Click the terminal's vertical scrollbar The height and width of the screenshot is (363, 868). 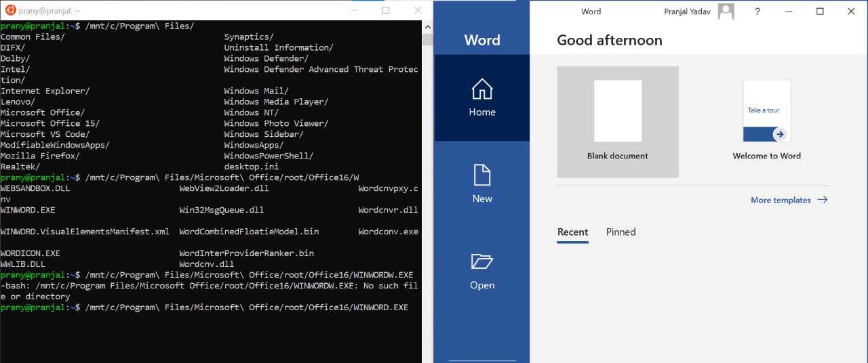pyautogui.click(x=427, y=190)
